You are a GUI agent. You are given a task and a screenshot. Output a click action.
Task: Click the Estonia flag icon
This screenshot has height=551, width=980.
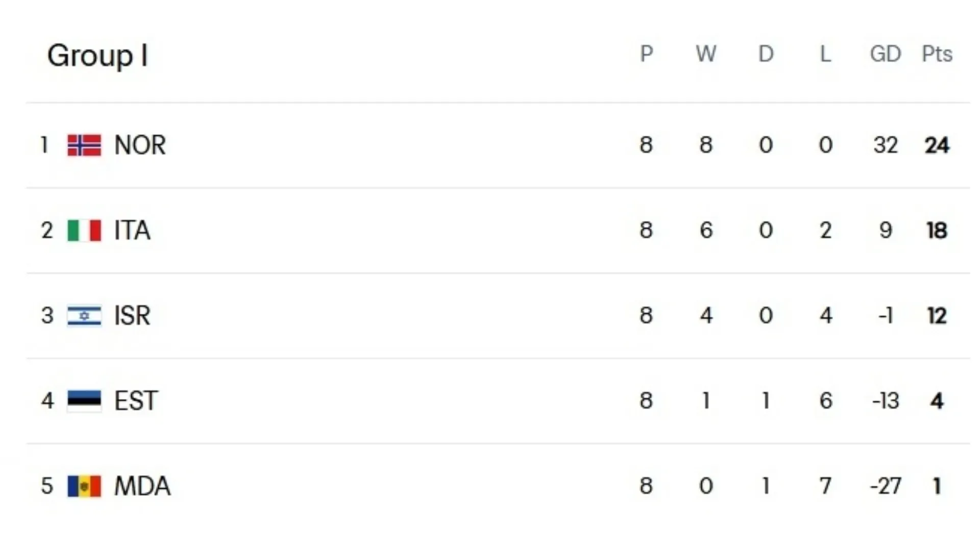(84, 400)
